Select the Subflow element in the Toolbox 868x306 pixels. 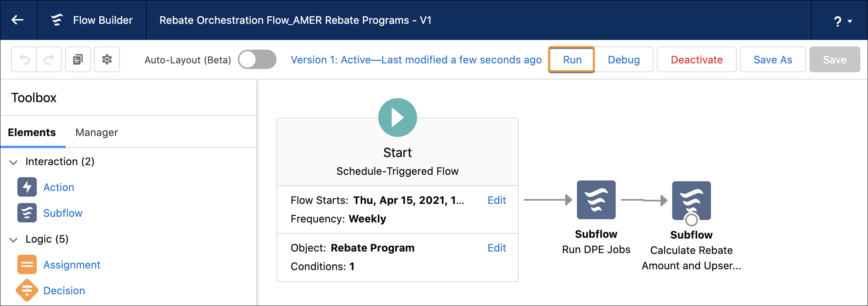pyautogui.click(x=63, y=213)
